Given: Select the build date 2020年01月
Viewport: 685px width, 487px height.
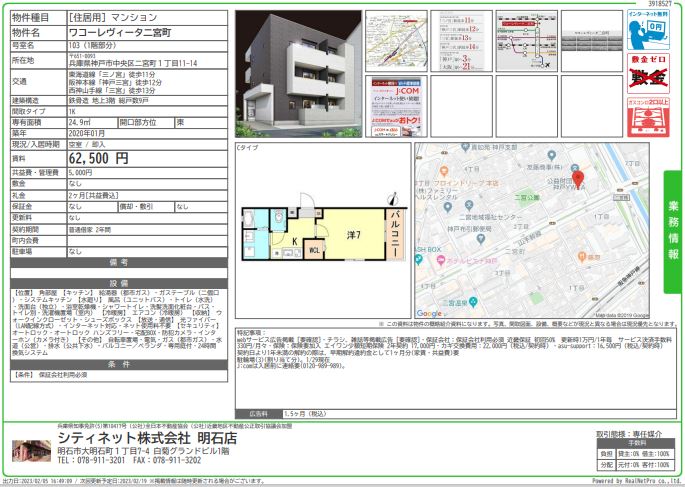Looking at the screenshot, I should pyautogui.click(x=86, y=133).
